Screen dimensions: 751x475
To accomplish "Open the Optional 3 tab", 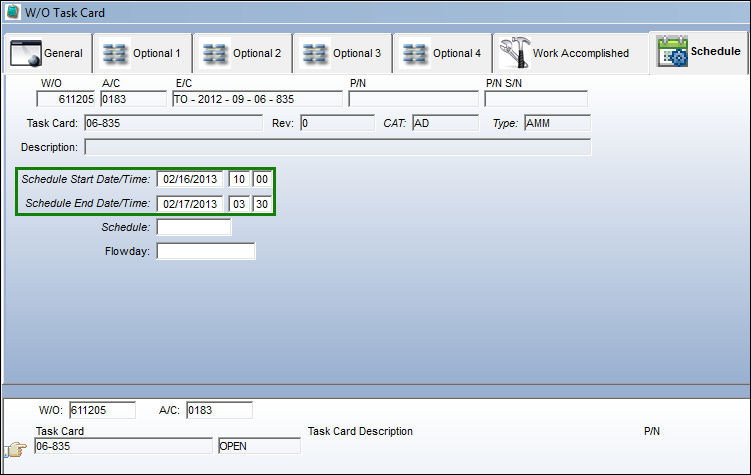I will 343,53.
